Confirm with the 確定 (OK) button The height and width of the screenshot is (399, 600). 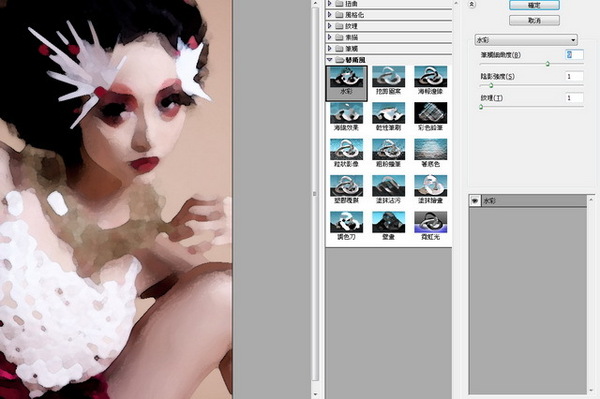(x=534, y=5)
